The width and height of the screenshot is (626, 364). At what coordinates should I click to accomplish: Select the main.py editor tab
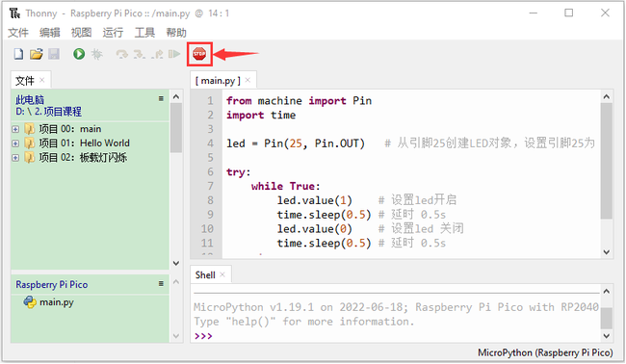click(x=218, y=81)
